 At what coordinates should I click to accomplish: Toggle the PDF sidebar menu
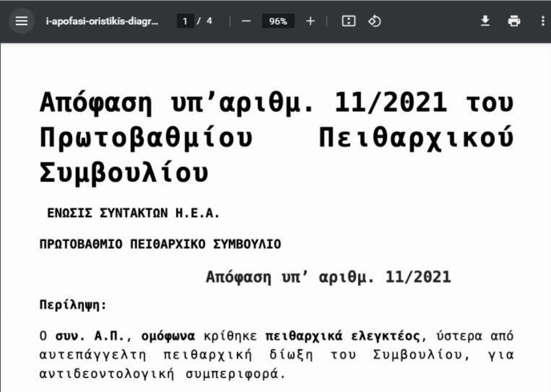point(23,20)
